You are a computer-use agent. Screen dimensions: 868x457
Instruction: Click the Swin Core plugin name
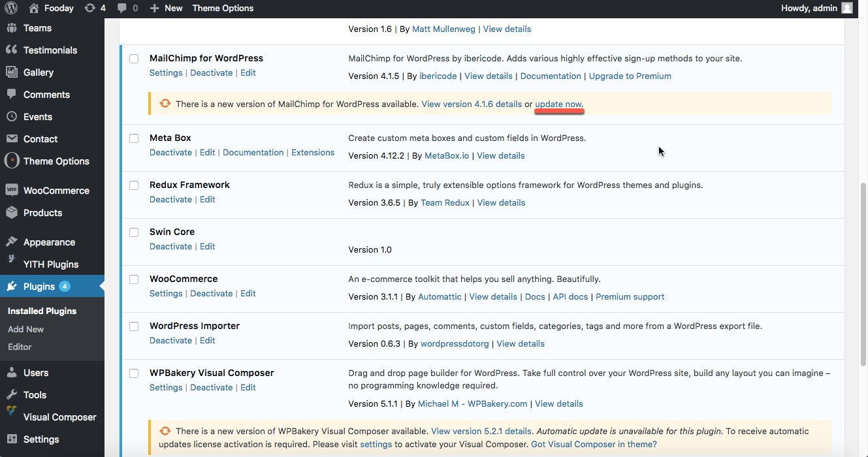pos(172,232)
